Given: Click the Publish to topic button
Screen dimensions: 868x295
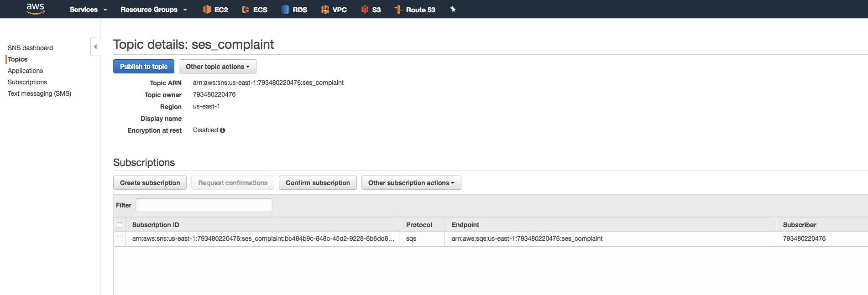Looking at the screenshot, I should (x=143, y=67).
